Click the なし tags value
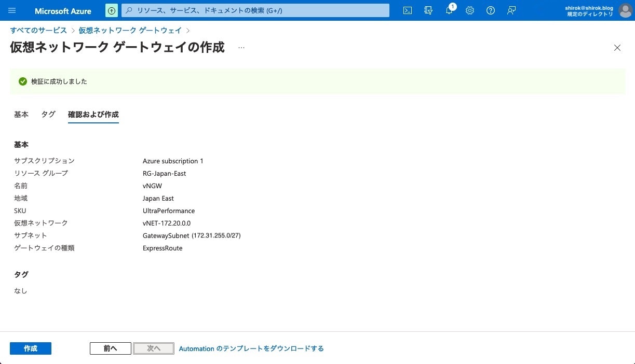The height and width of the screenshot is (364, 635). click(21, 291)
